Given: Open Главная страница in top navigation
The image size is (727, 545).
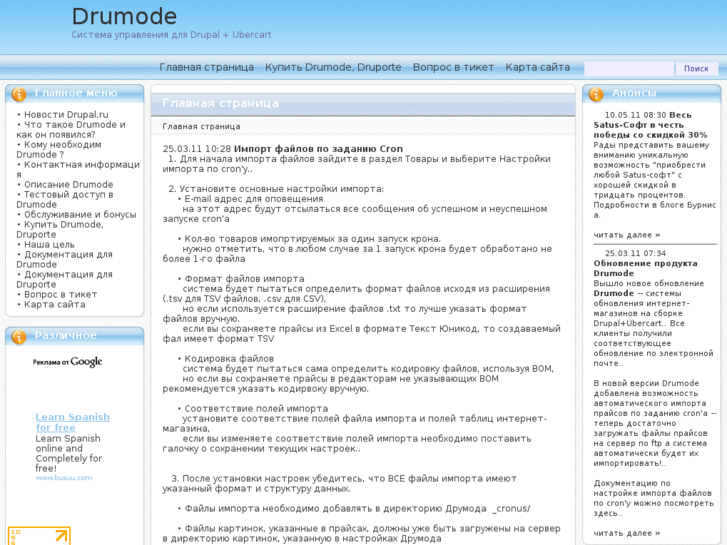Looking at the screenshot, I should [206, 67].
